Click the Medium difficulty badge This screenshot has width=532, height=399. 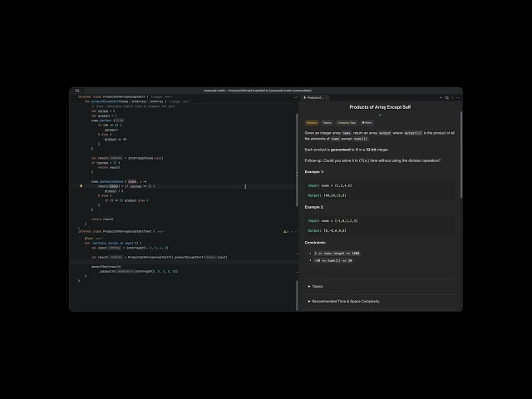coord(312,123)
